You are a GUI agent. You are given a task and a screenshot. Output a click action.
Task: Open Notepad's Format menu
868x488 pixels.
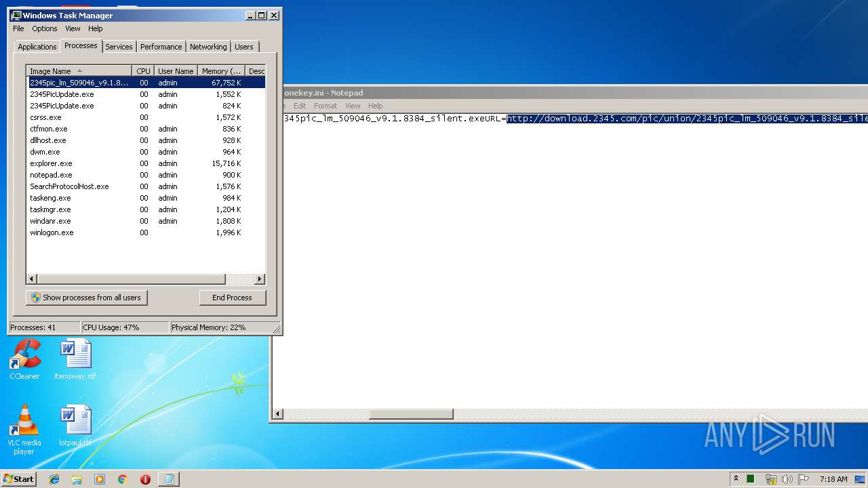(325, 106)
